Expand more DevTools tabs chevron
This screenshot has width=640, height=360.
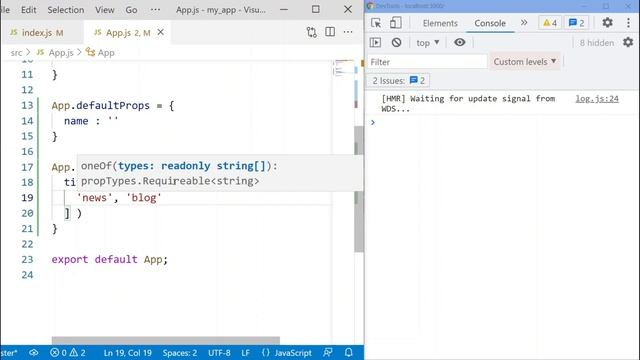[524, 23]
